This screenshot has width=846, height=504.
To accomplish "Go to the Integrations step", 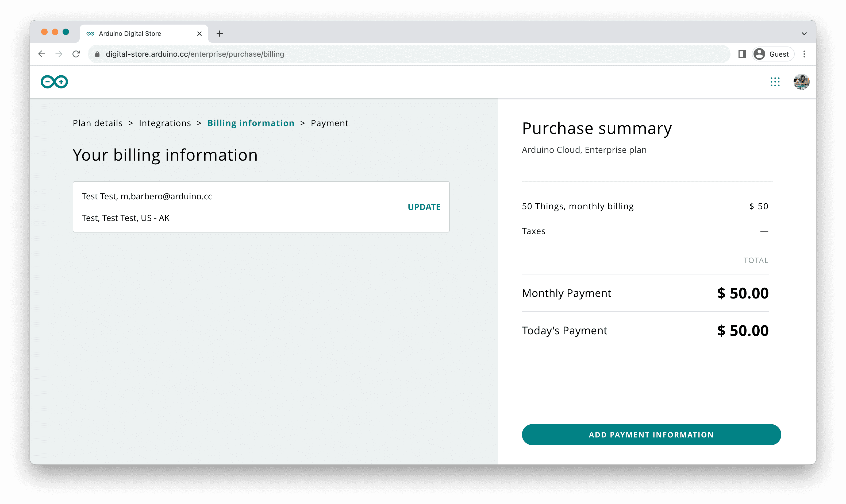I will tap(165, 123).
